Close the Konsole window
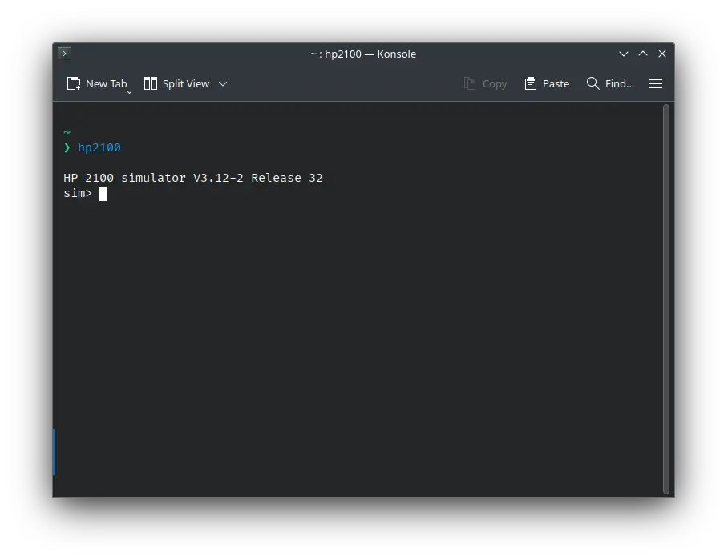The image size is (728, 560). pos(662,54)
